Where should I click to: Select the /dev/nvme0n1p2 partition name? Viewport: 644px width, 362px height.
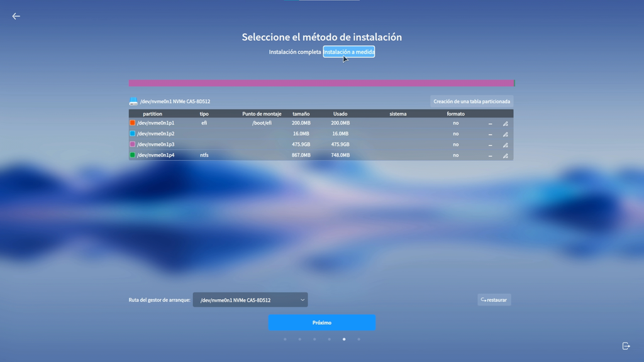(x=156, y=133)
